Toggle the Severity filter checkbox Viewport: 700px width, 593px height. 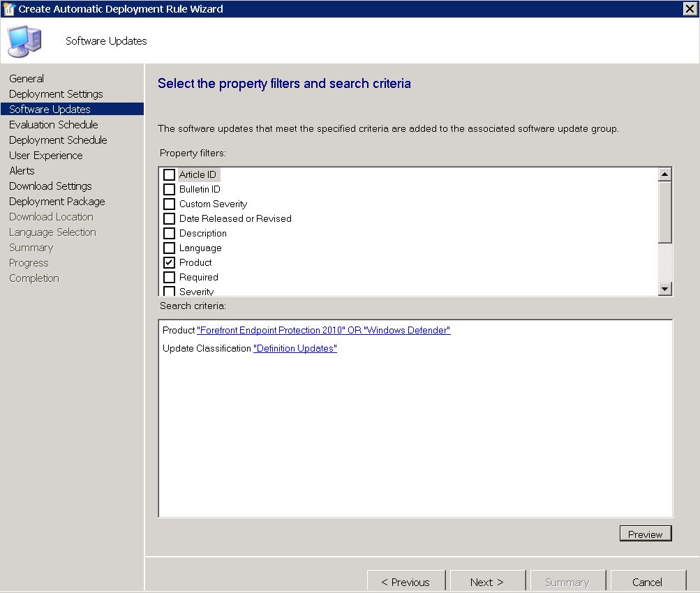point(169,291)
